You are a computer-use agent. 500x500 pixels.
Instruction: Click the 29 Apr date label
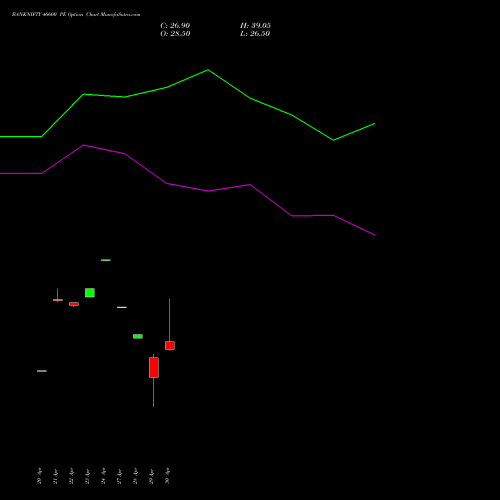coord(151,476)
